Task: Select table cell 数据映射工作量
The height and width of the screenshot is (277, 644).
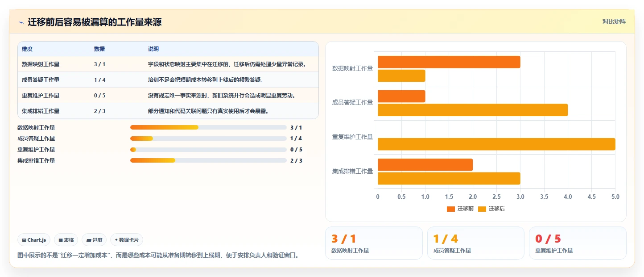Action: (41, 64)
